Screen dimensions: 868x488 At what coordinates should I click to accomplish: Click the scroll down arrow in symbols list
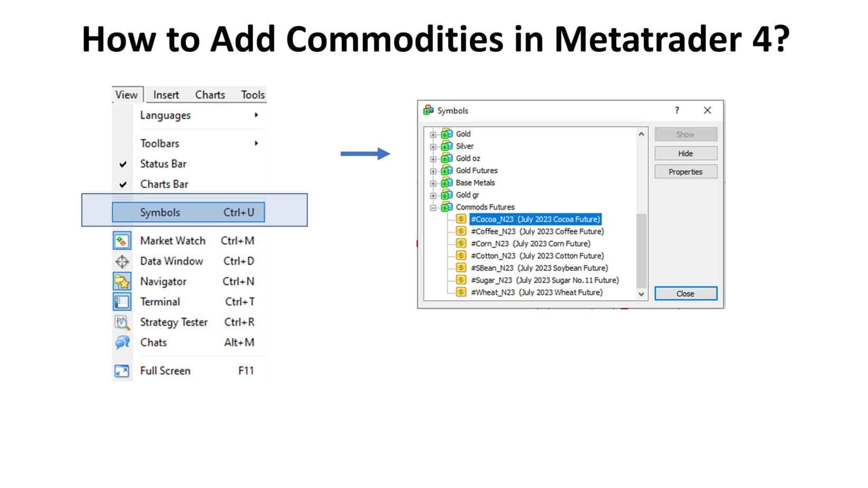(x=641, y=294)
